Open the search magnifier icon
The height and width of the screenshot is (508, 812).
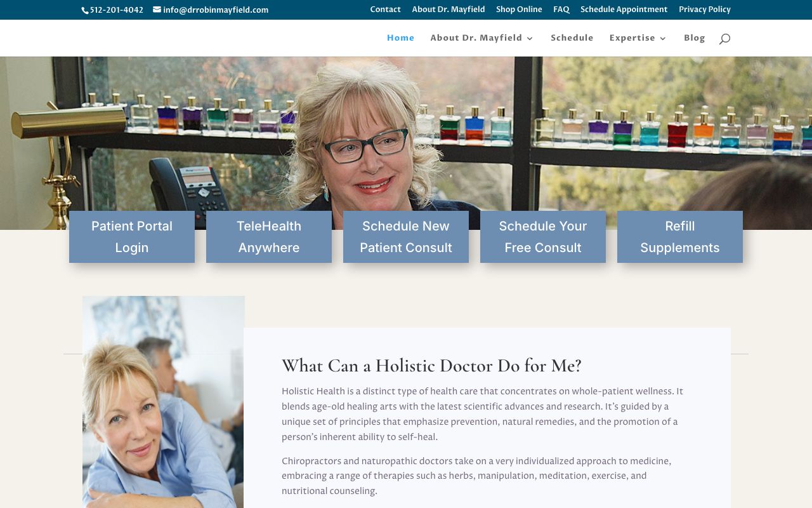(724, 39)
